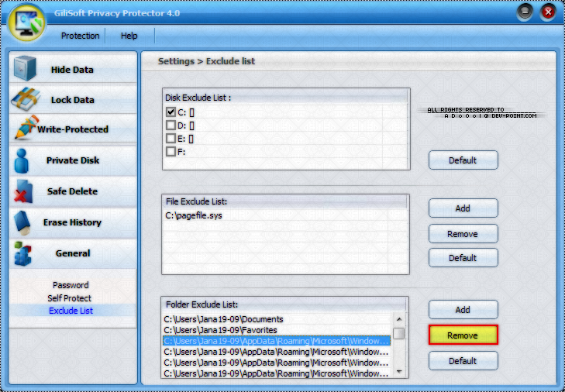Click Add next to File Exclude List
565x392 pixels.
(x=463, y=208)
